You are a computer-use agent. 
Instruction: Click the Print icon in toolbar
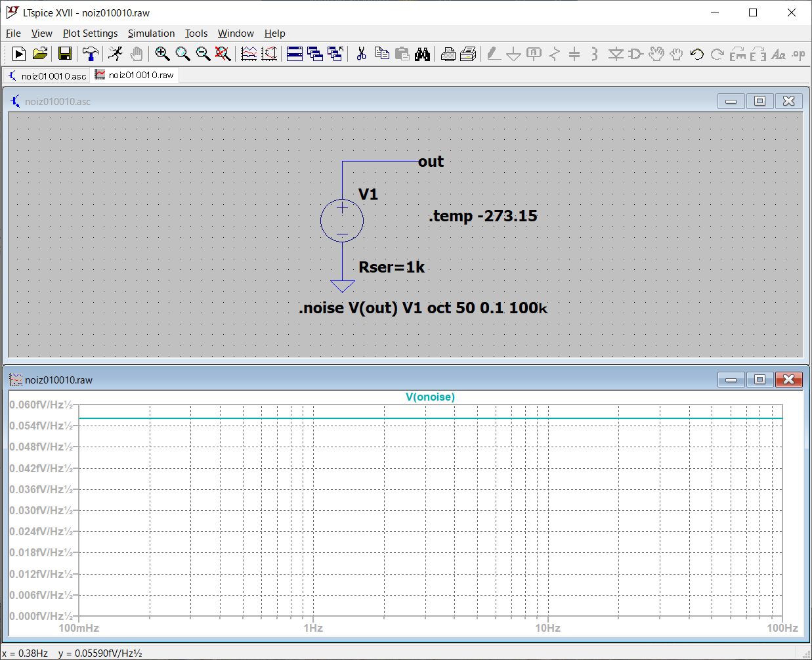click(x=448, y=54)
